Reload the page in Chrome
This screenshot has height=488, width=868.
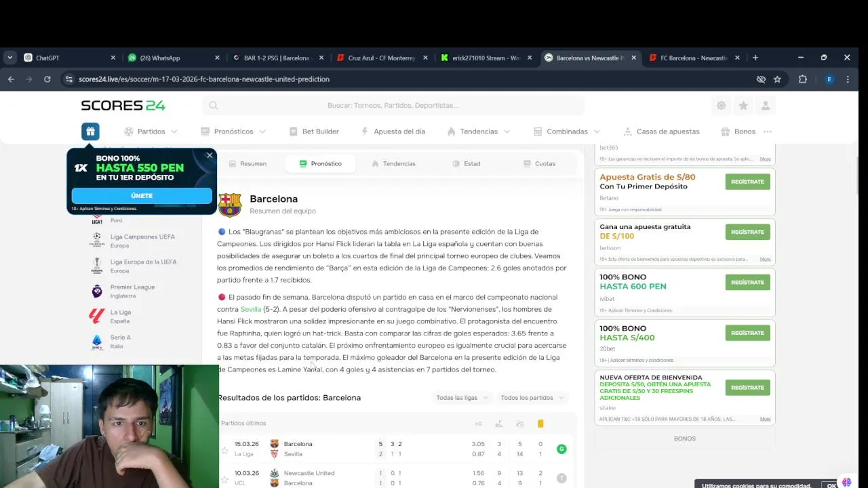point(47,79)
